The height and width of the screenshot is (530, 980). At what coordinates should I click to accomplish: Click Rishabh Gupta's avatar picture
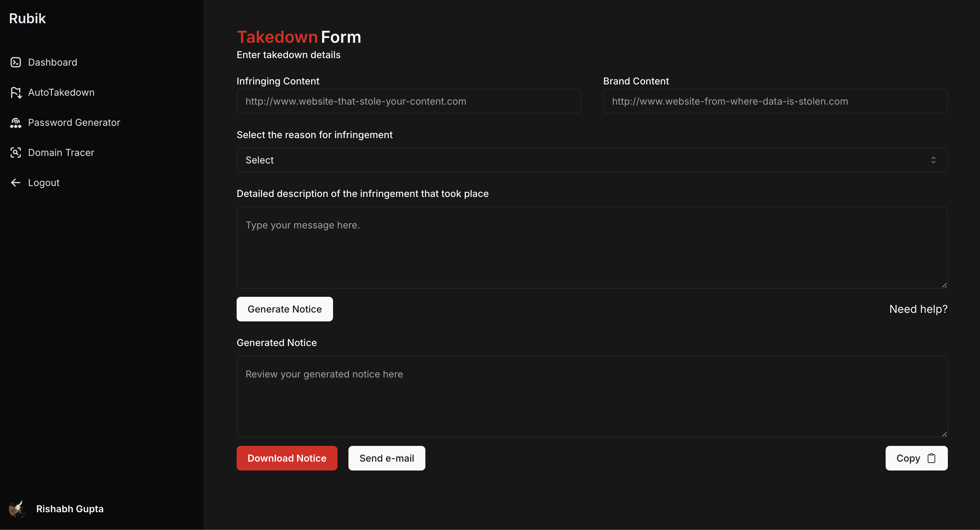(17, 509)
